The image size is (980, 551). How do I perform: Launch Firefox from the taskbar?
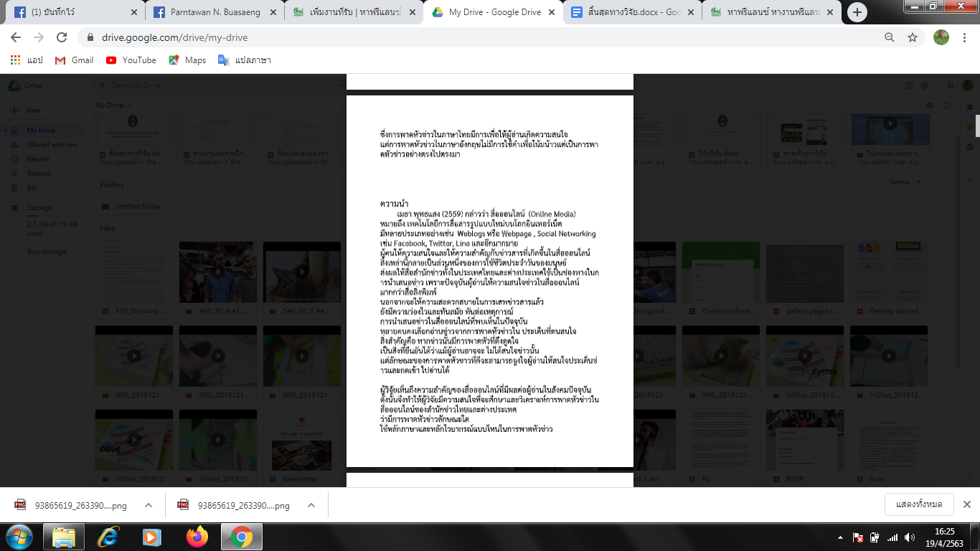click(x=197, y=537)
